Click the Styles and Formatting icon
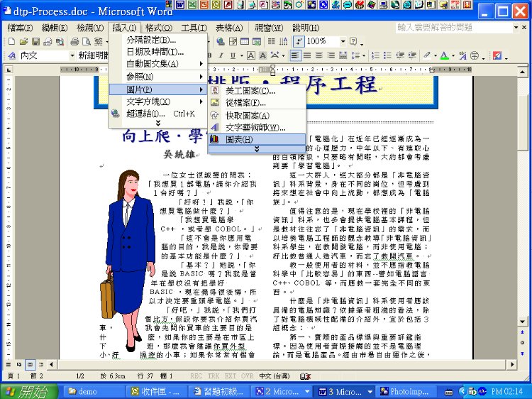 (x=12, y=55)
